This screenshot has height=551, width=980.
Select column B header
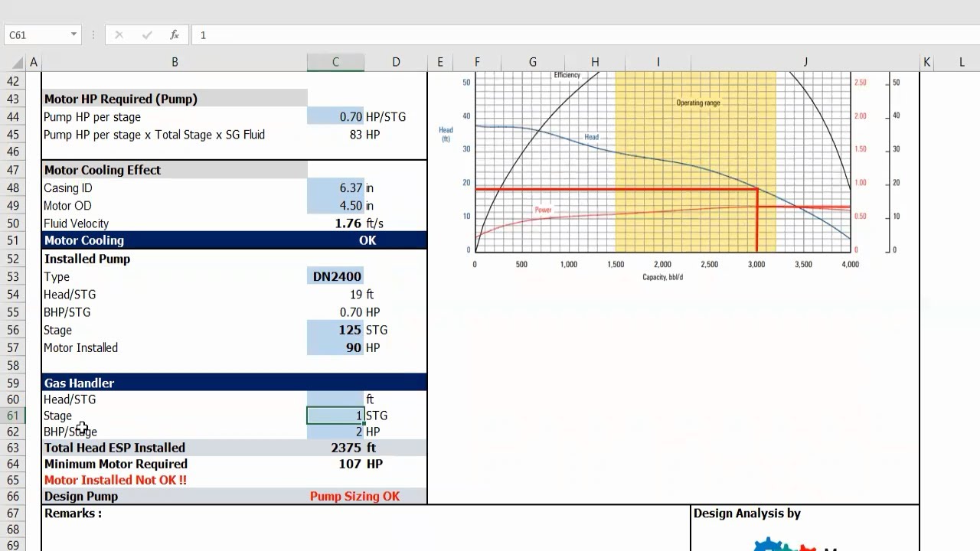pos(175,62)
